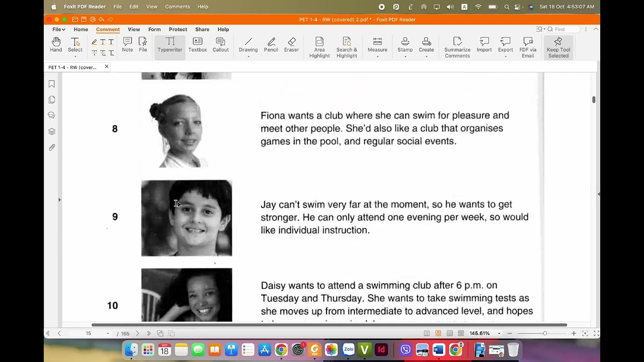Select the Hand tool
This screenshot has width=644, height=362.
click(56, 45)
